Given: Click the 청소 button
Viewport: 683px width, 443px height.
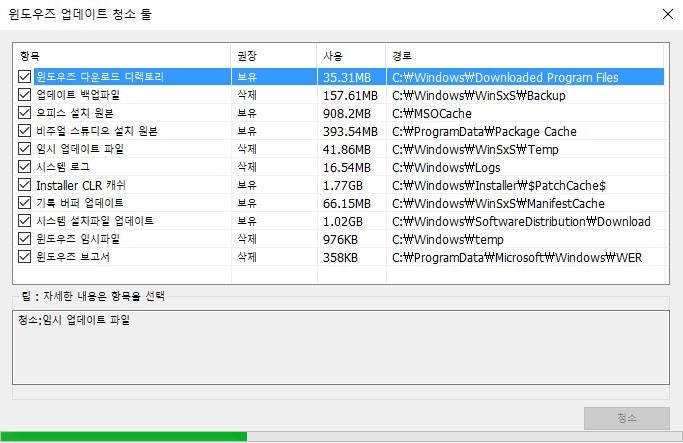Looking at the screenshot, I should pyautogui.click(x=627, y=418).
